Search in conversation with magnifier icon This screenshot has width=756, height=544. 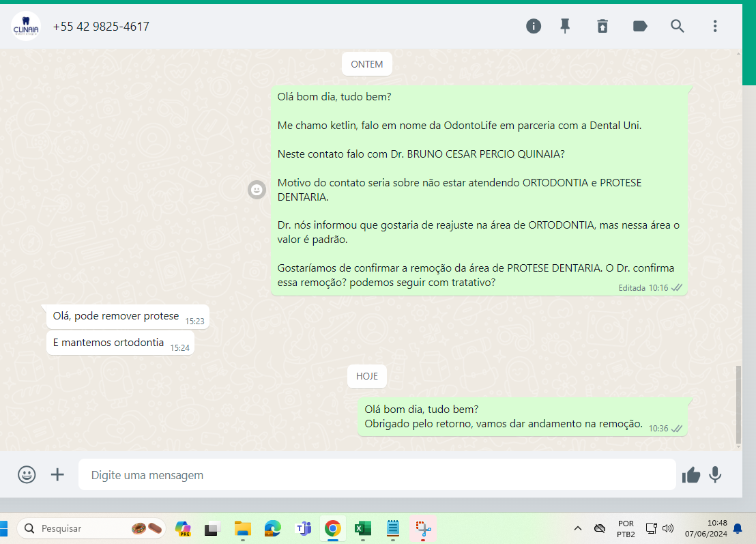click(x=678, y=26)
